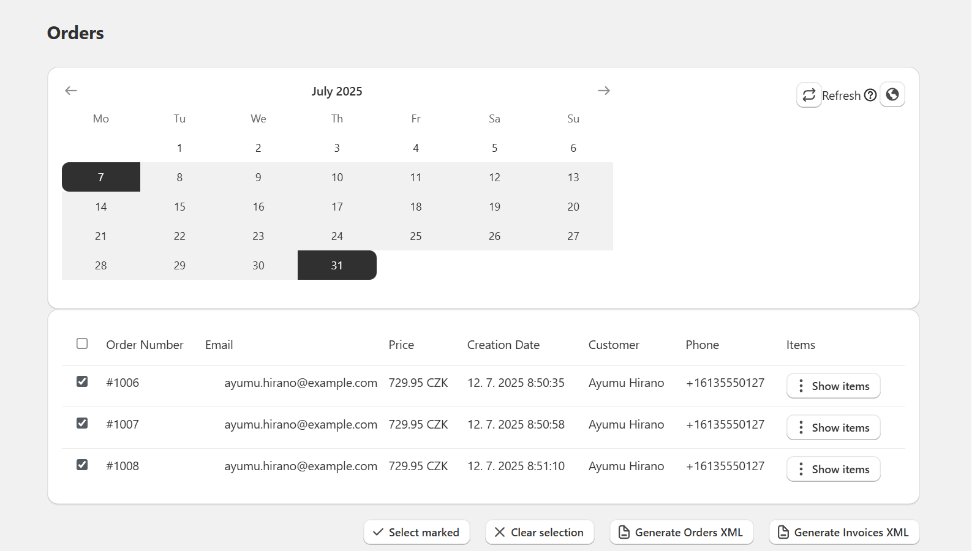Screen dimensions: 980x551
Task: Uncheck the checkbox for order #1007
Action: pos(82,423)
